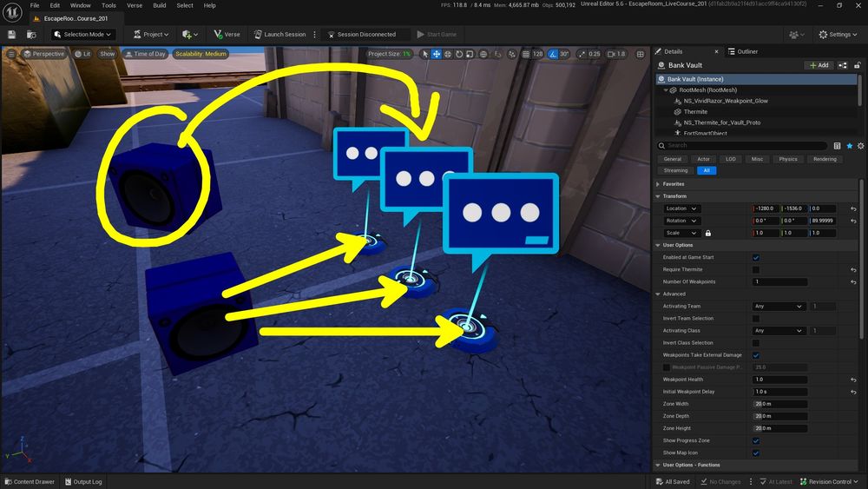
Task: Collapse the RootMesh tree node
Action: (x=666, y=90)
